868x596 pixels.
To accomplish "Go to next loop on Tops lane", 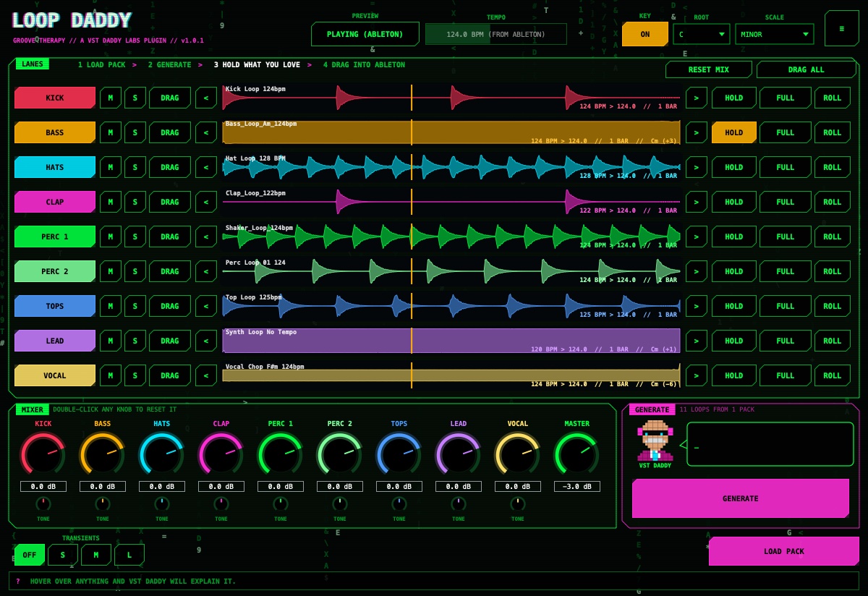I will pyautogui.click(x=697, y=306).
